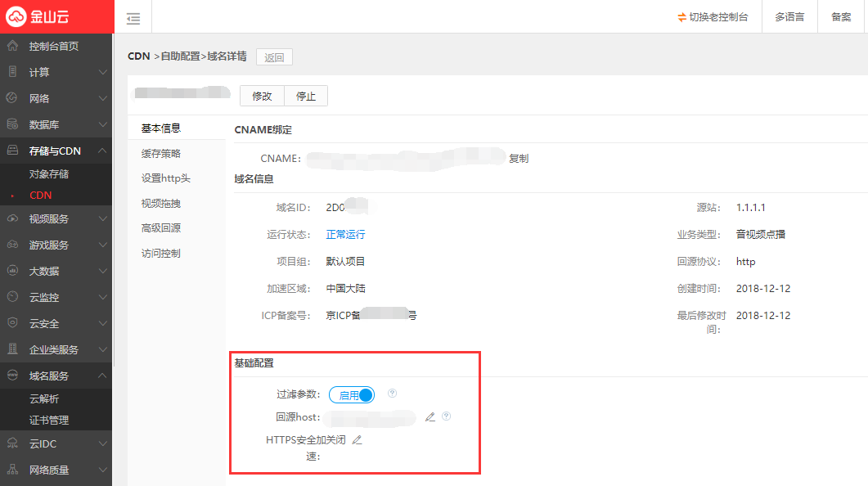868x486 pixels.
Task: Click the 计算 server icon
Action: [x=13, y=72]
